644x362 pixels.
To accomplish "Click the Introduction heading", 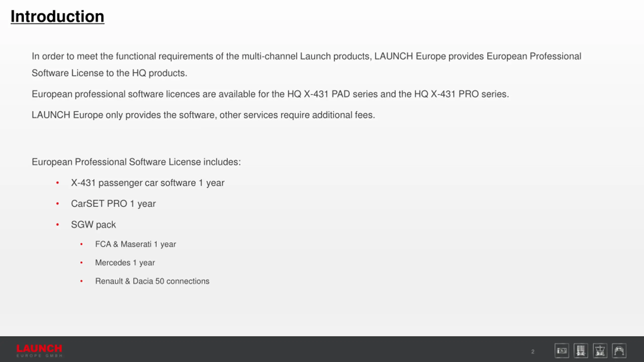I will pos(57,17).
